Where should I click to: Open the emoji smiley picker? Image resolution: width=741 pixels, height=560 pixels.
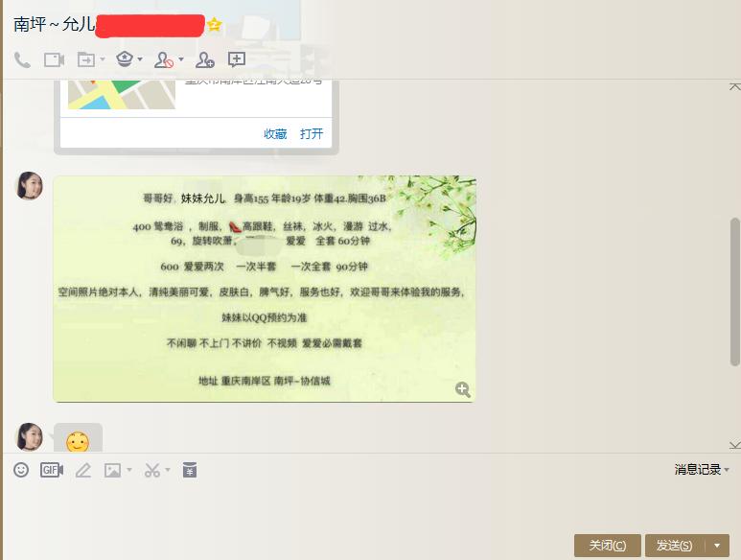pos(21,470)
